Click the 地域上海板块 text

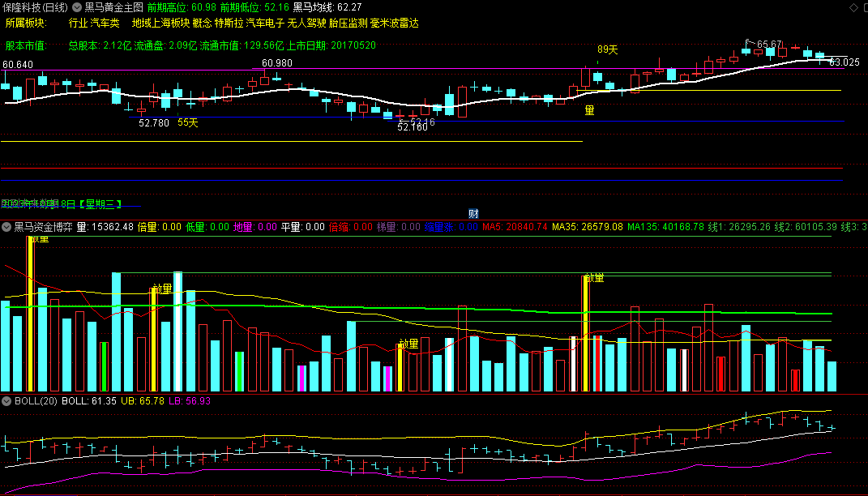tap(161, 24)
